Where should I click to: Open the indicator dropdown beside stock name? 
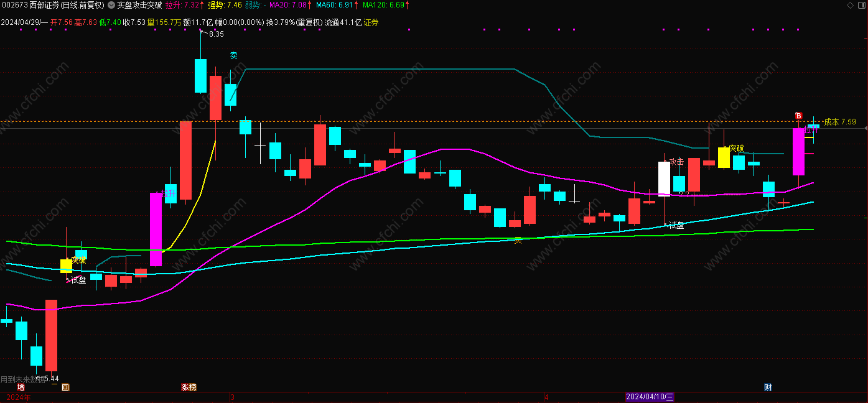tap(111, 5)
